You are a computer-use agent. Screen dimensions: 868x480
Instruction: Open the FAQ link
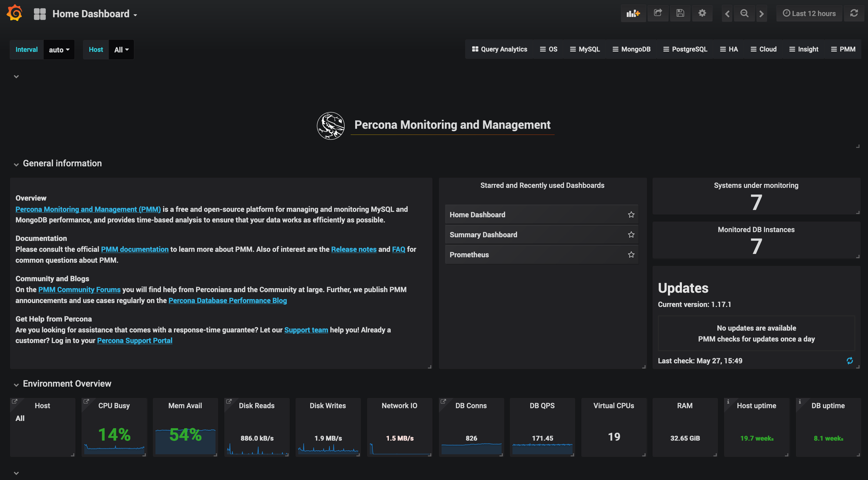point(399,249)
